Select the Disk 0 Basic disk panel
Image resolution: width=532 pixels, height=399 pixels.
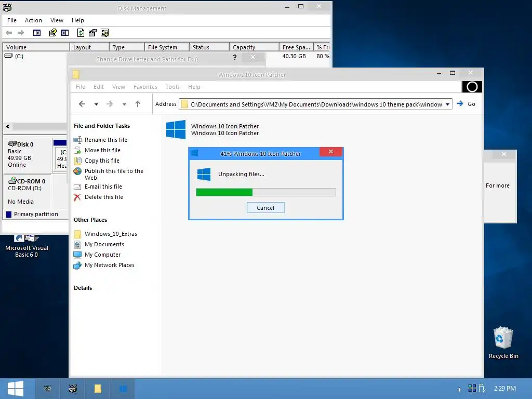coord(27,155)
